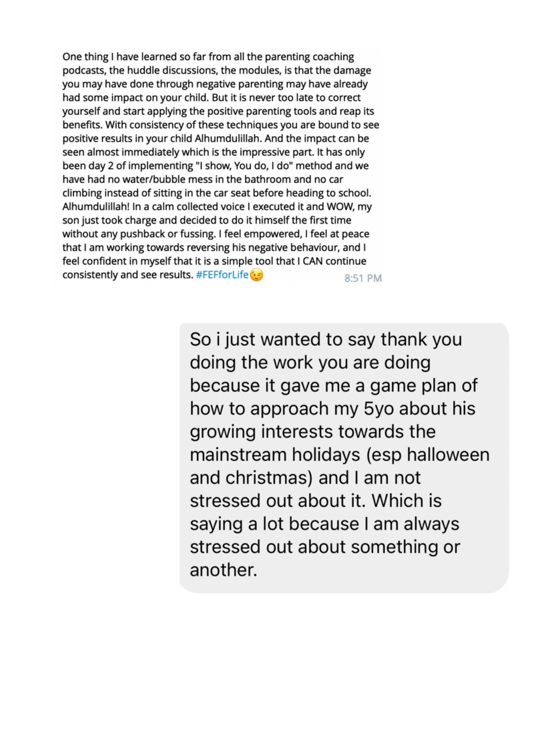
Task: Click the 8:51 PM timestamp
Action: (363, 278)
